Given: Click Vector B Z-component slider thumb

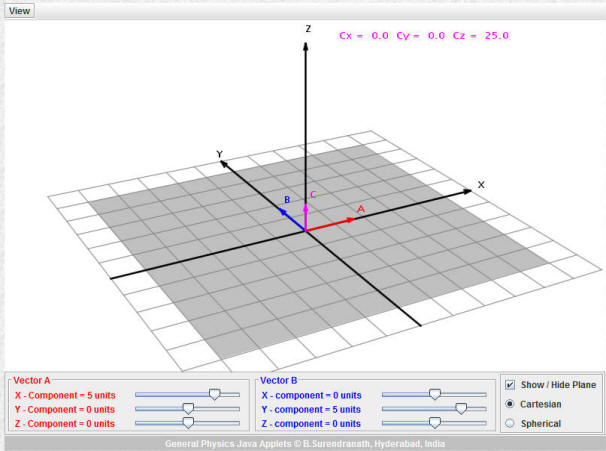Looking at the screenshot, I should 435,423.
